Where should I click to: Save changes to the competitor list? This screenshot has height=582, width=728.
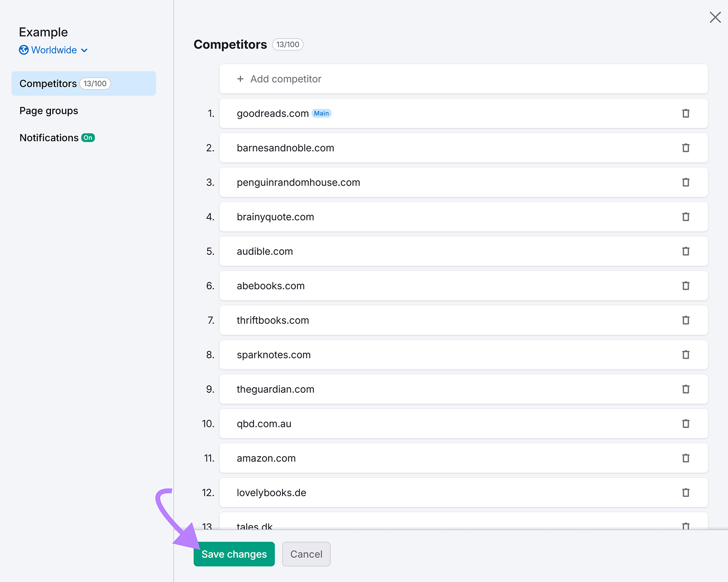234,554
